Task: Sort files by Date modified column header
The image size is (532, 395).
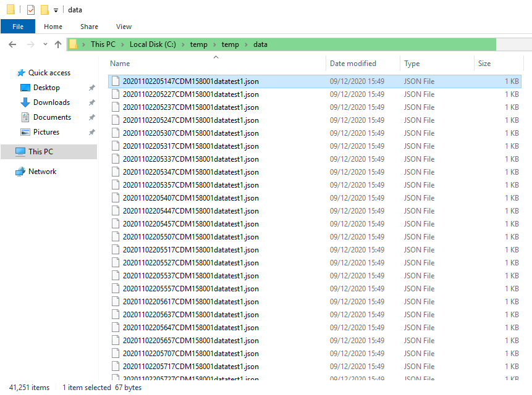Action: point(353,64)
